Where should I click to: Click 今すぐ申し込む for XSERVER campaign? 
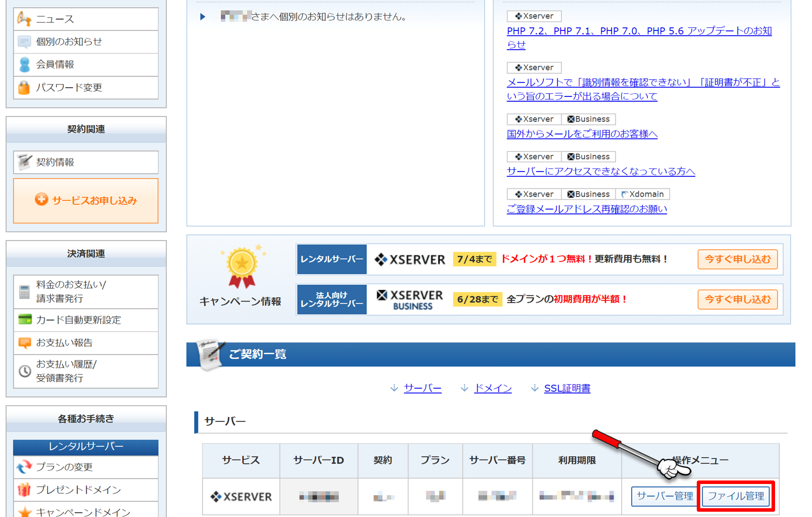(737, 259)
